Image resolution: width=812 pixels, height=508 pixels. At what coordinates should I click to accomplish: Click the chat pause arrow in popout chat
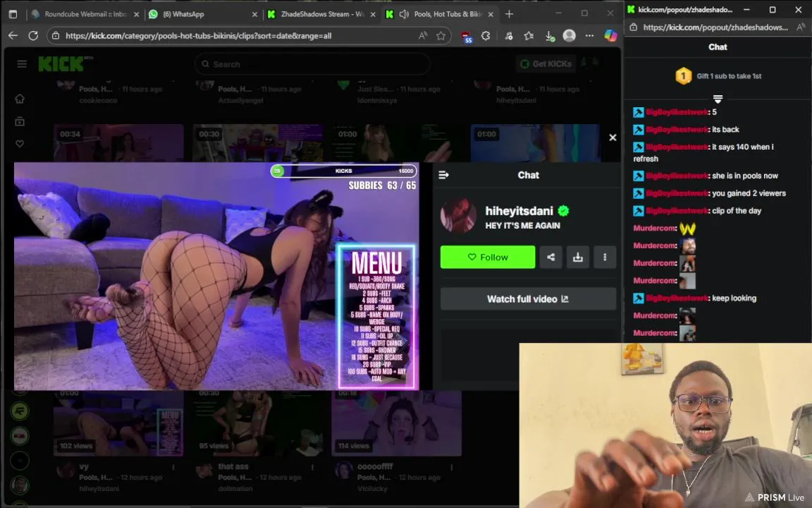click(718, 99)
